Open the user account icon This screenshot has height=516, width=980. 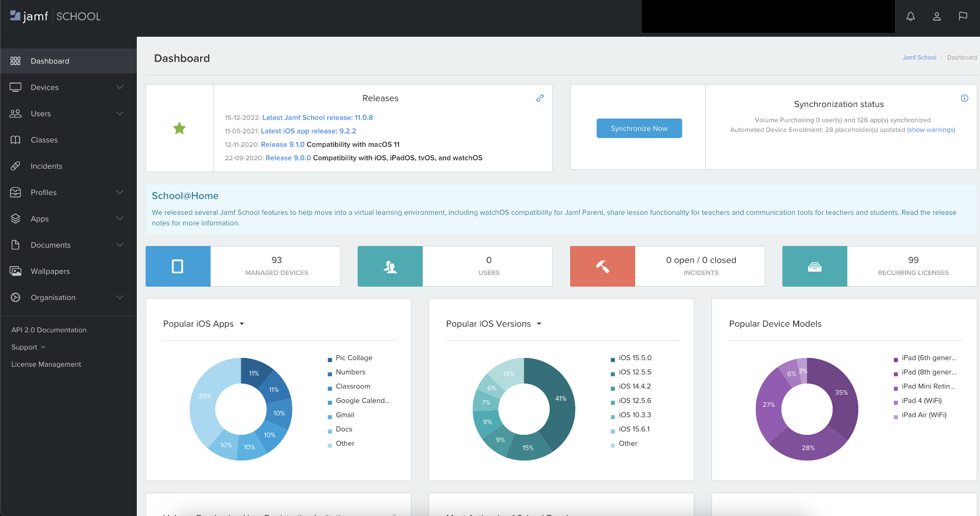pos(937,16)
